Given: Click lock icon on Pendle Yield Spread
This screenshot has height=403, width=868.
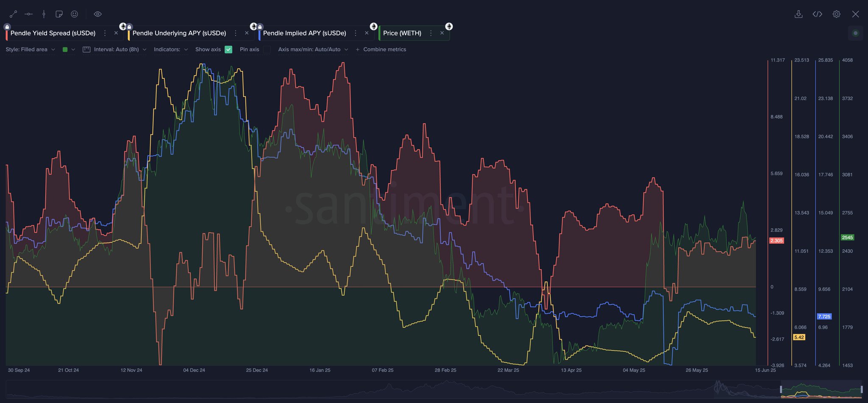Looking at the screenshot, I should pos(7,27).
